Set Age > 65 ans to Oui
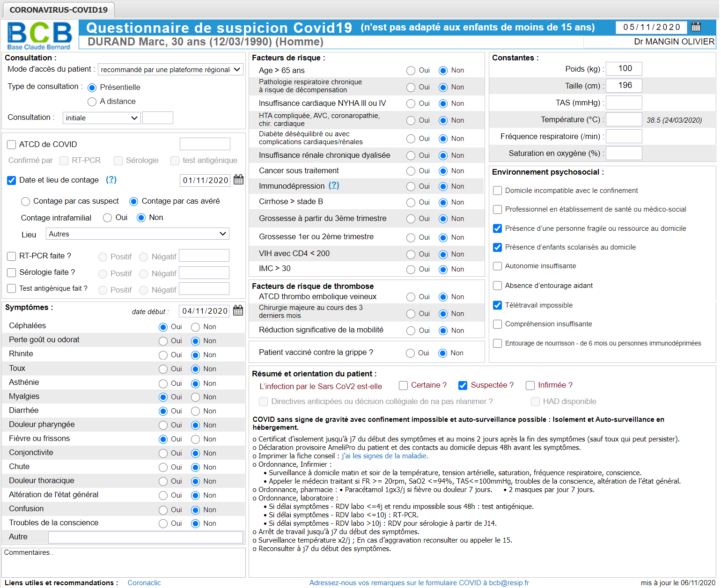 [411, 71]
